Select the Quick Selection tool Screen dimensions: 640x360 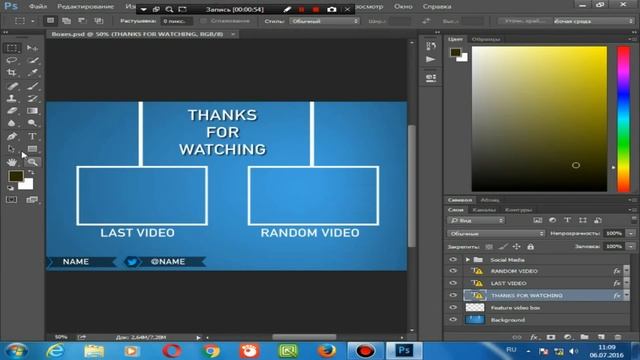(32, 60)
